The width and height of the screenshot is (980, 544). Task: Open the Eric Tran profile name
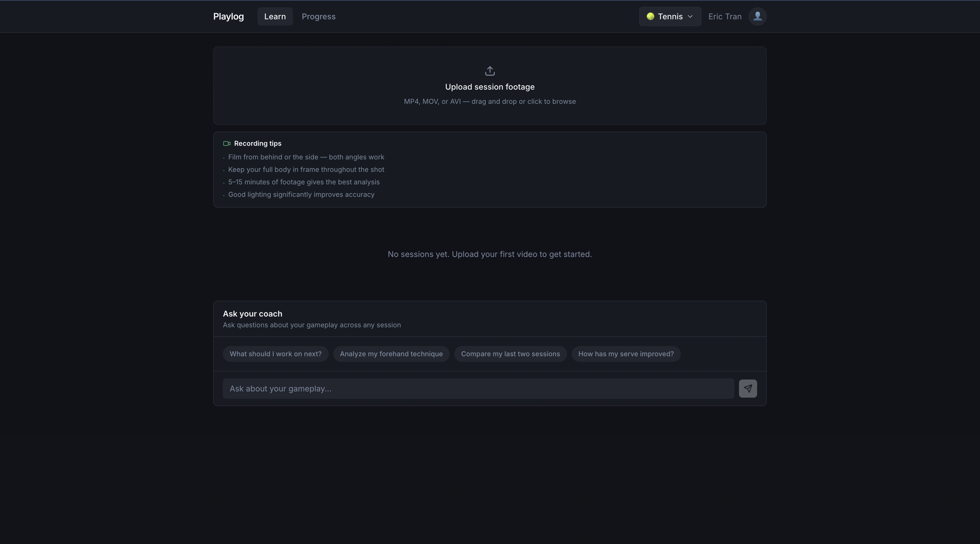click(x=725, y=16)
